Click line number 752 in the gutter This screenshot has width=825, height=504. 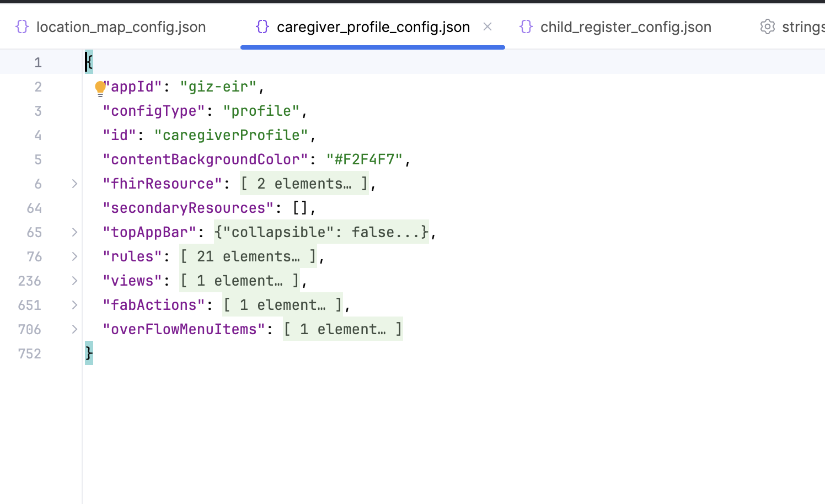tap(30, 353)
